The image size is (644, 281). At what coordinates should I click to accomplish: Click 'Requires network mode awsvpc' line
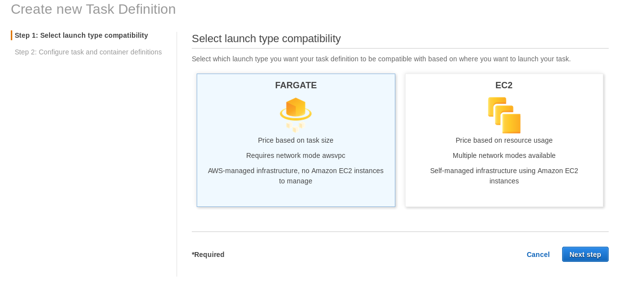[296, 155]
